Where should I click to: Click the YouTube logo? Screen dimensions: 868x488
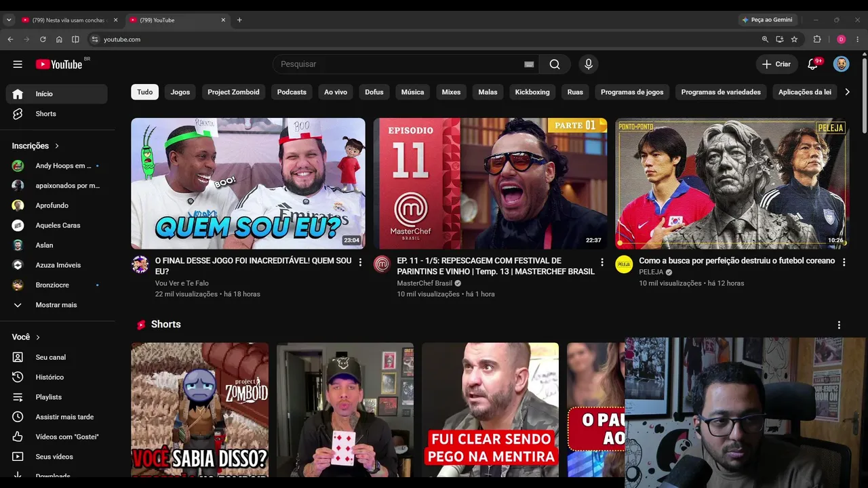coord(60,64)
